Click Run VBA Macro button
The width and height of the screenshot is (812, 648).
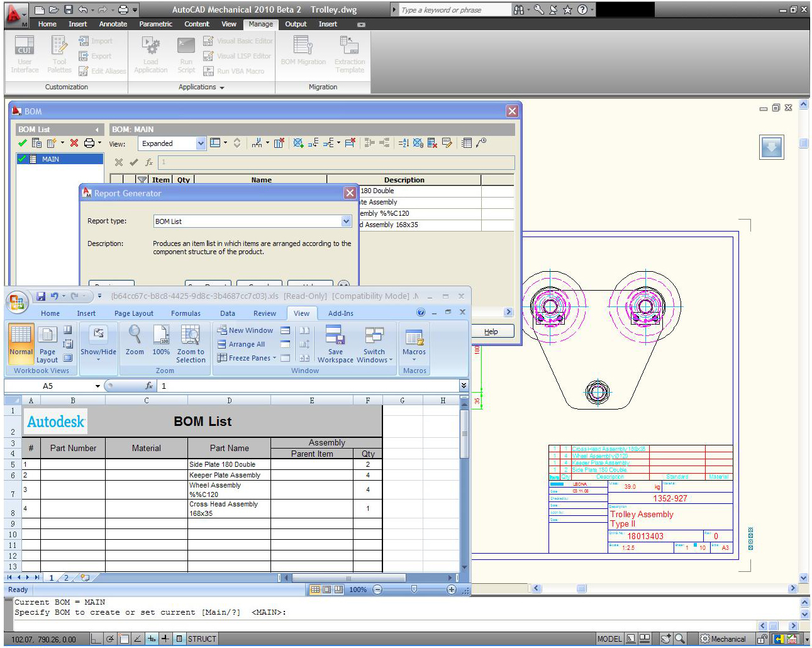click(234, 71)
